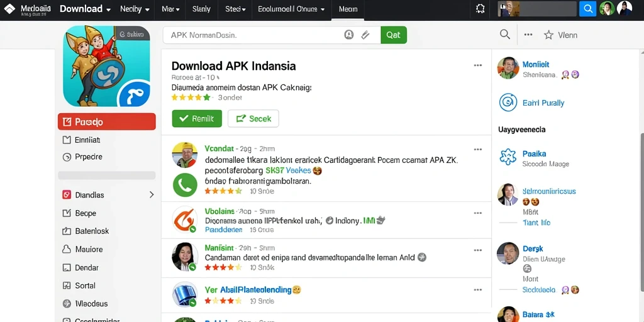Viewport: 644px width, 322px height.
Task: Open the Eoolumoell Onune dropdown
Action: click(x=291, y=9)
